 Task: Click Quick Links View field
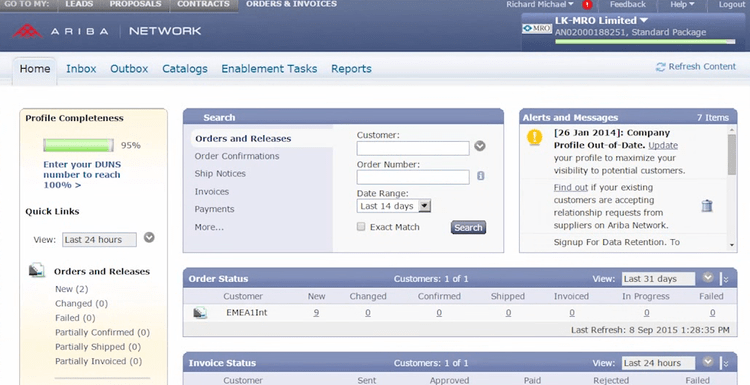[x=99, y=240]
